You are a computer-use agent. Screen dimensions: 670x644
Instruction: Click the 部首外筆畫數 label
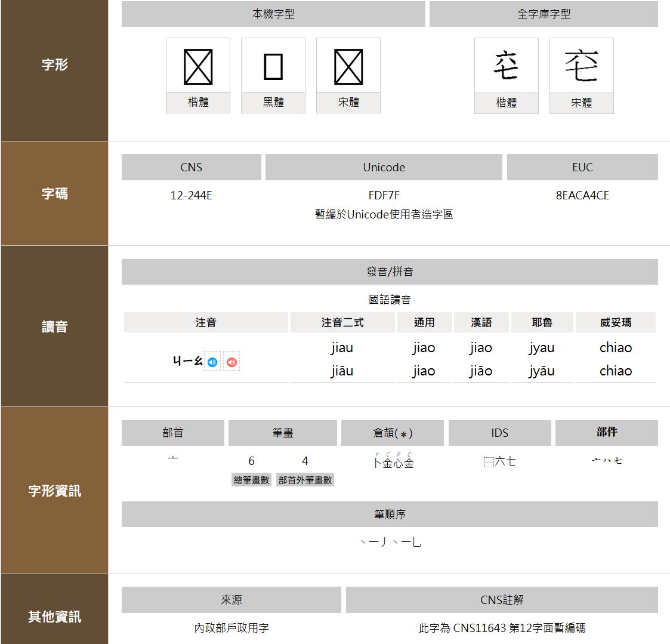(305, 480)
